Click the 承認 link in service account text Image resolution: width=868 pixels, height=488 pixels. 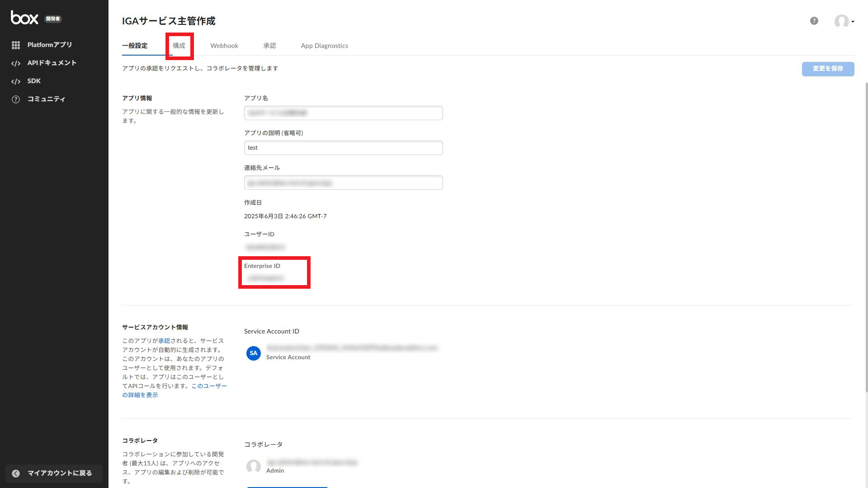coord(164,341)
